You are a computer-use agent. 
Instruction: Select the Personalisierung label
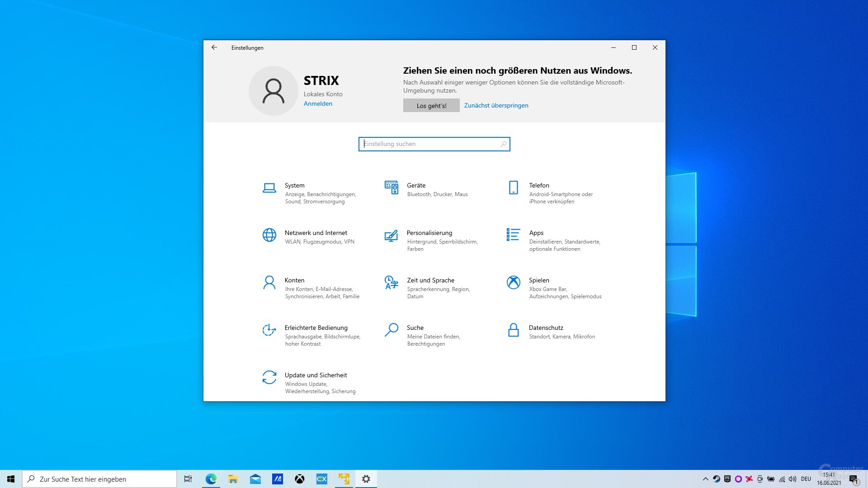(x=429, y=233)
